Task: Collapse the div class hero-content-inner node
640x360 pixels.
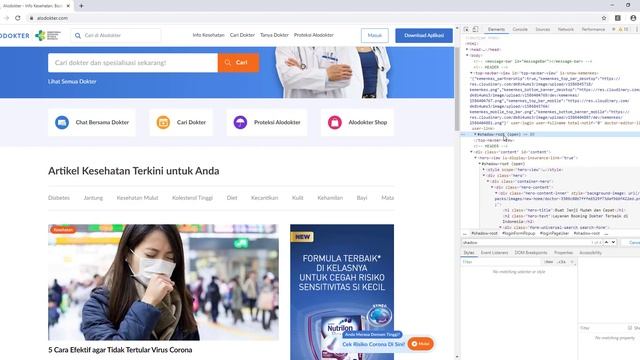Action: (496, 193)
